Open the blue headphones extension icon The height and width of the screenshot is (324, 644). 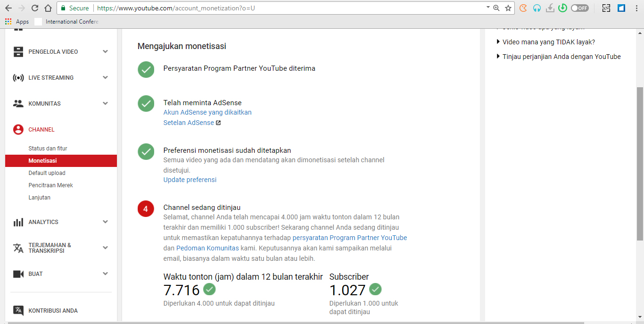[x=537, y=8]
